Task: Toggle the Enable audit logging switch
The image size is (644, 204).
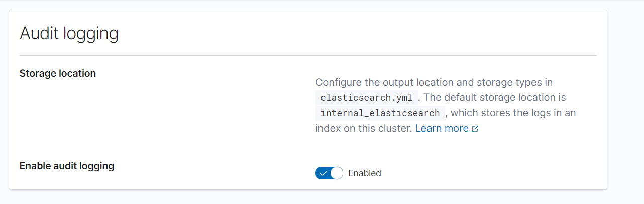Action: tap(329, 173)
